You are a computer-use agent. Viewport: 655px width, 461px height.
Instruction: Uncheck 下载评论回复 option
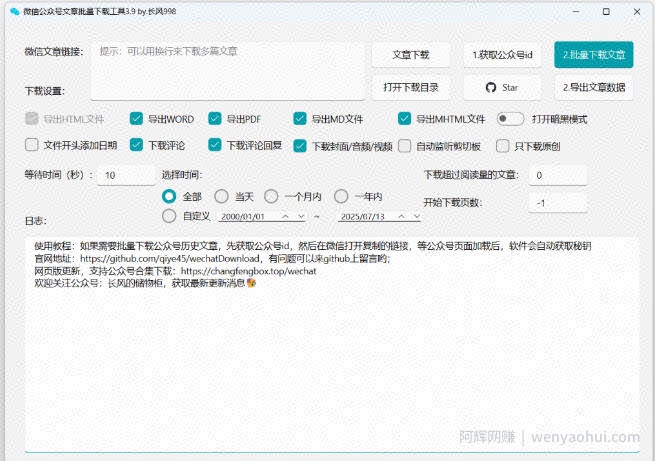(x=215, y=145)
